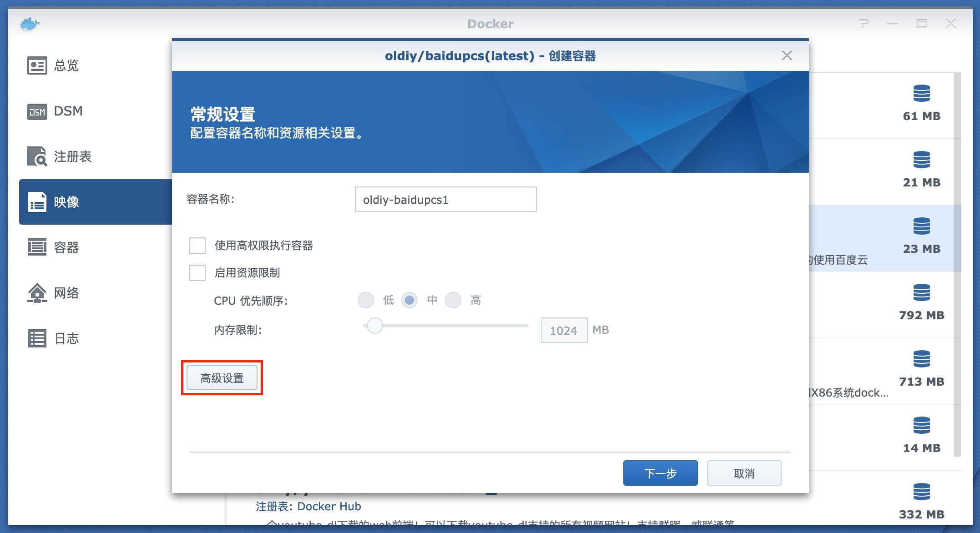The height and width of the screenshot is (533, 980).
Task: Open 高级设置 advanced settings
Action: [x=222, y=378]
